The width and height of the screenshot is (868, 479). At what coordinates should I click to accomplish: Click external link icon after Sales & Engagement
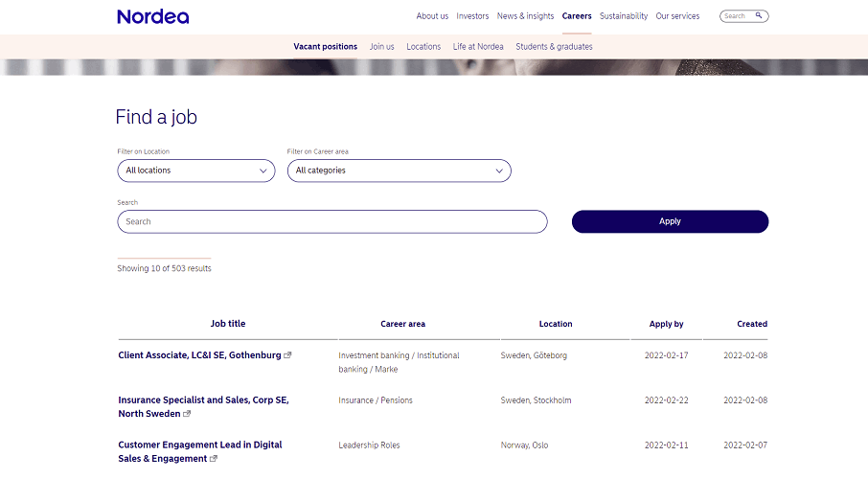[x=213, y=459]
